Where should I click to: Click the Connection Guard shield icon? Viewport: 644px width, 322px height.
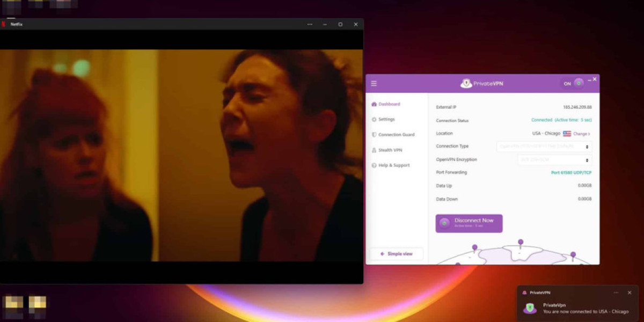374,135
